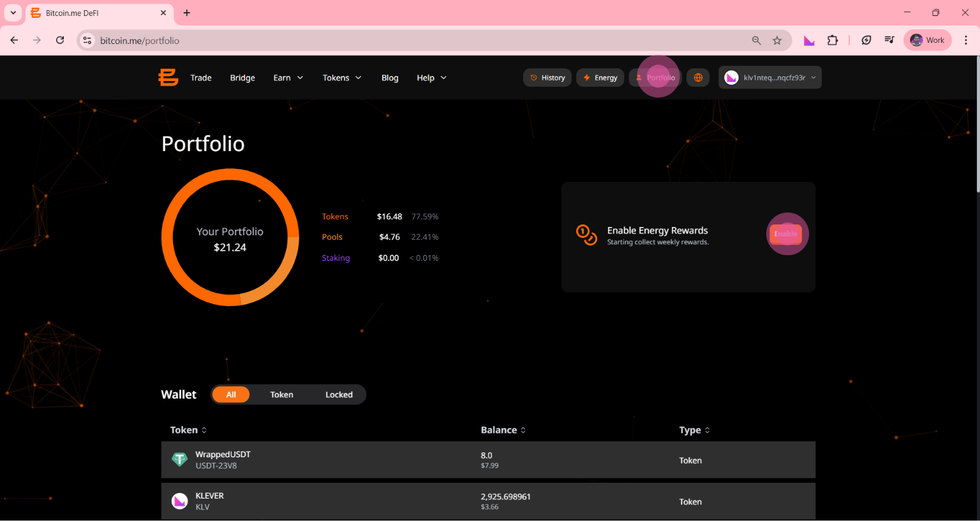Switch wallet filter to Token

pyautogui.click(x=281, y=395)
